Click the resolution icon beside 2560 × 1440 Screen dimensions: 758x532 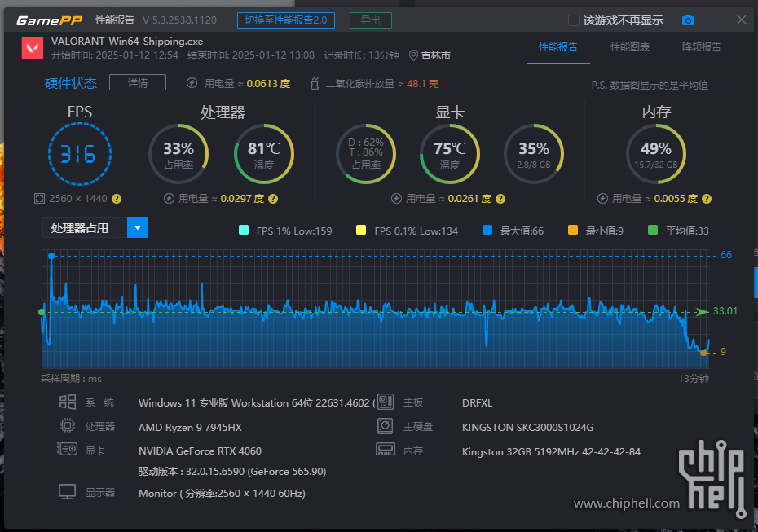(x=39, y=199)
